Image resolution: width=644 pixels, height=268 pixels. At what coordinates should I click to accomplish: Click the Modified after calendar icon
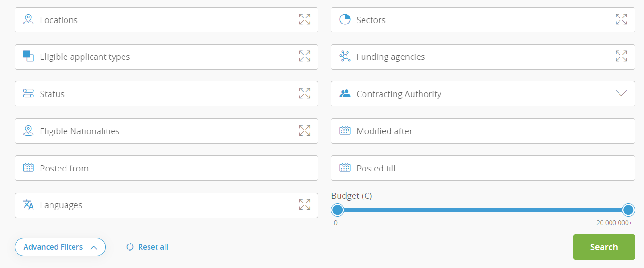pos(345,130)
